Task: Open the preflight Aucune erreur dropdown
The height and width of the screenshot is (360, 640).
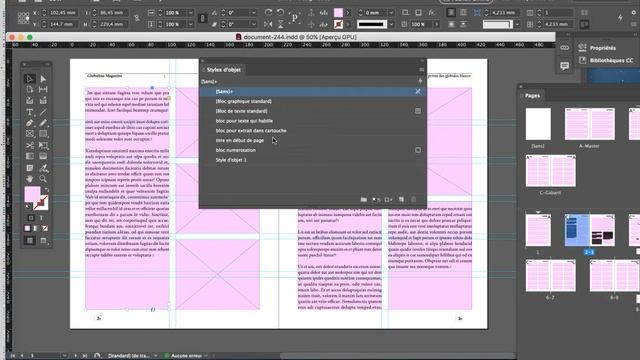Action: click(x=205, y=356)
